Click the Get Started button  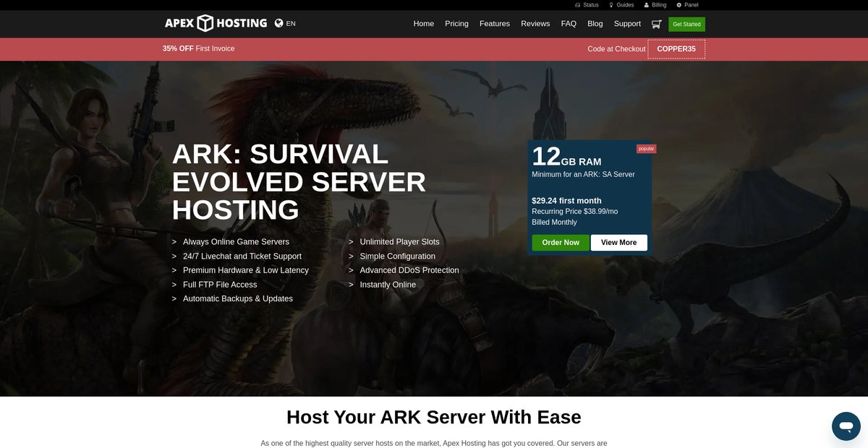point(686,24)
